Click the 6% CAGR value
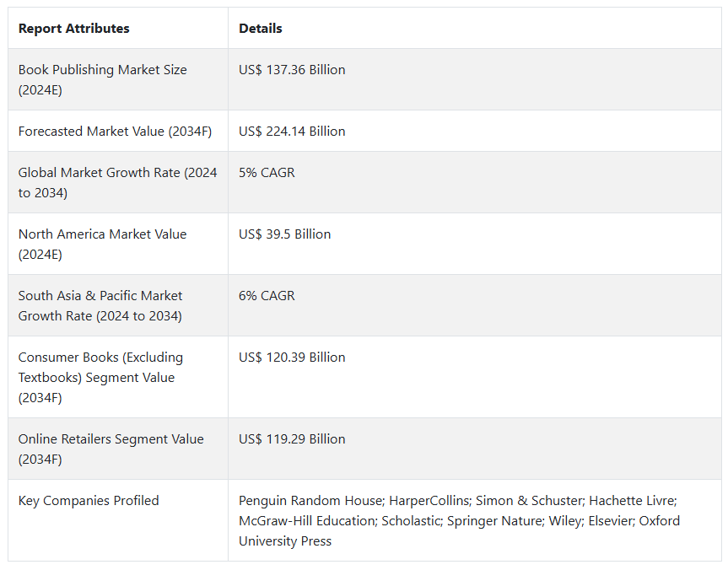Image resolution: width=728 pixels, height=570 pixels. (267, 296)
